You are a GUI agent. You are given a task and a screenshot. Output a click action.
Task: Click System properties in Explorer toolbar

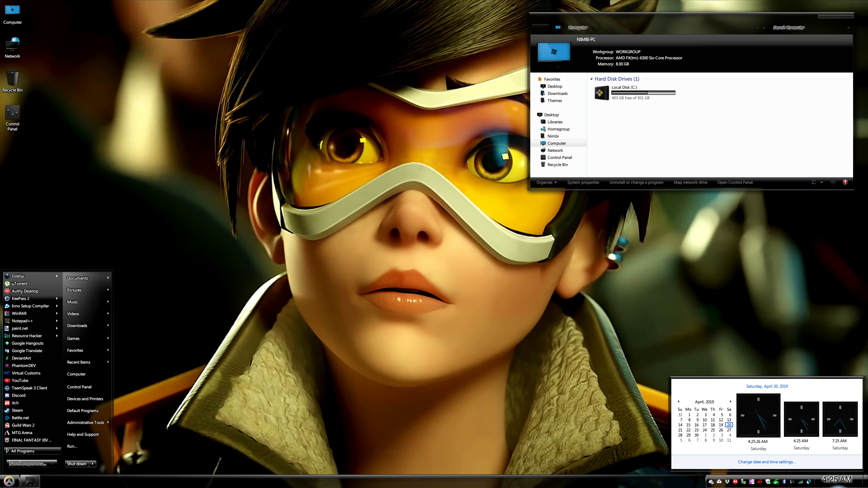[583, 182]
